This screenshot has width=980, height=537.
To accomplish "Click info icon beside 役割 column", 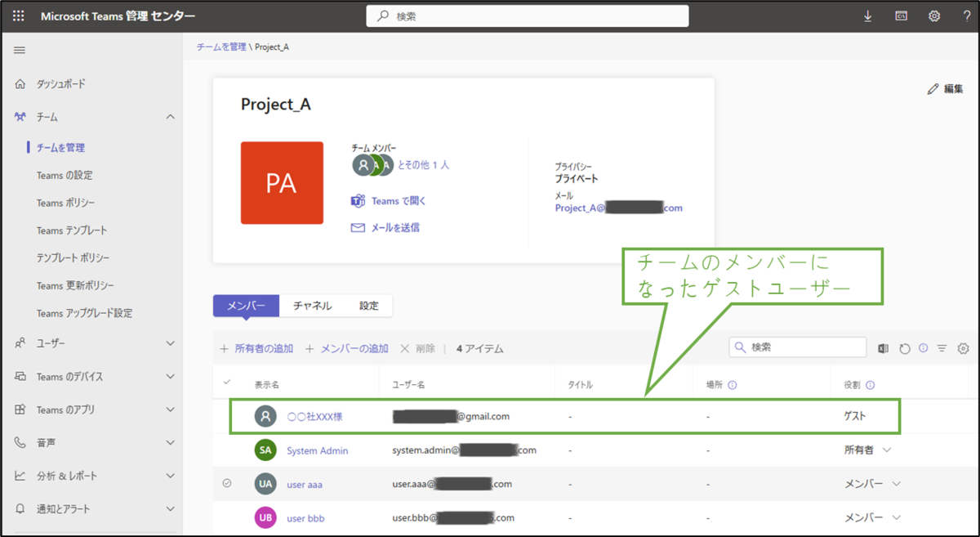I will point(870,385).
